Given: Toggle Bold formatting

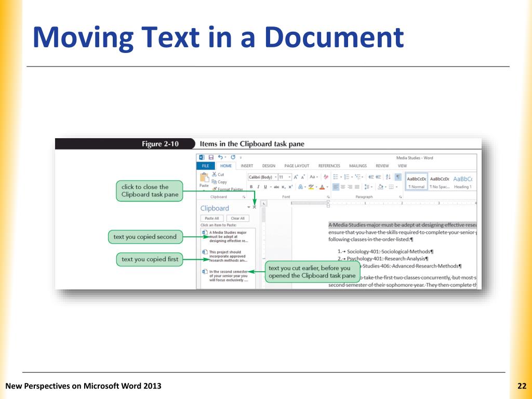Looking at the screenshot, I should point(251,187).
